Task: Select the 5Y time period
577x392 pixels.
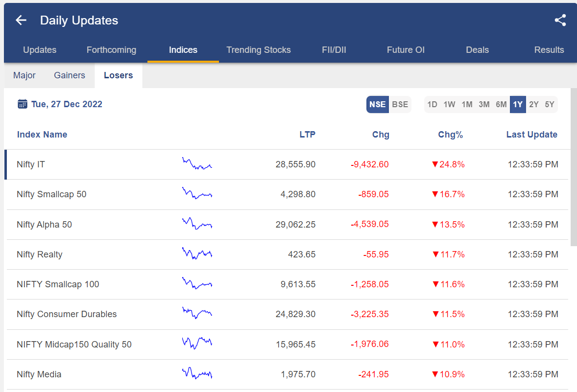Action: pyautogui.click(x=550, y=104)
